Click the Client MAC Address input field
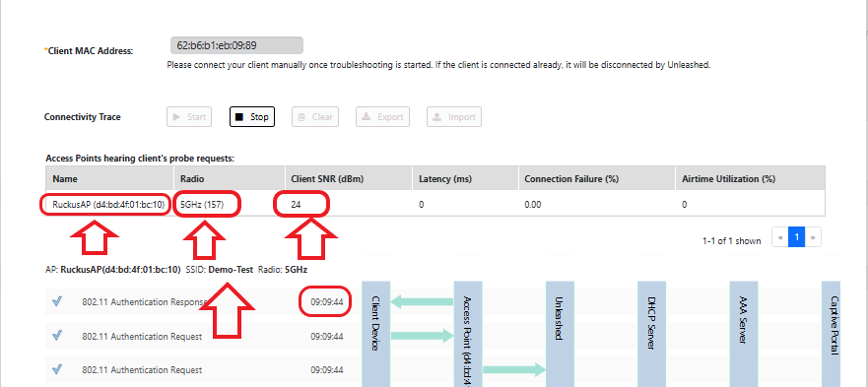The width and height of the screenshot is (868, 387). pyautogui.click(x=236, y=45)
